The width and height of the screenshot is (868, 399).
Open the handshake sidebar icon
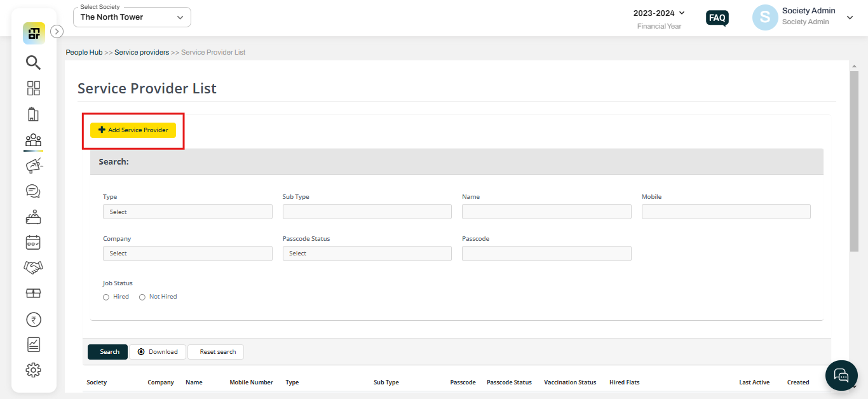coord(33,267)
